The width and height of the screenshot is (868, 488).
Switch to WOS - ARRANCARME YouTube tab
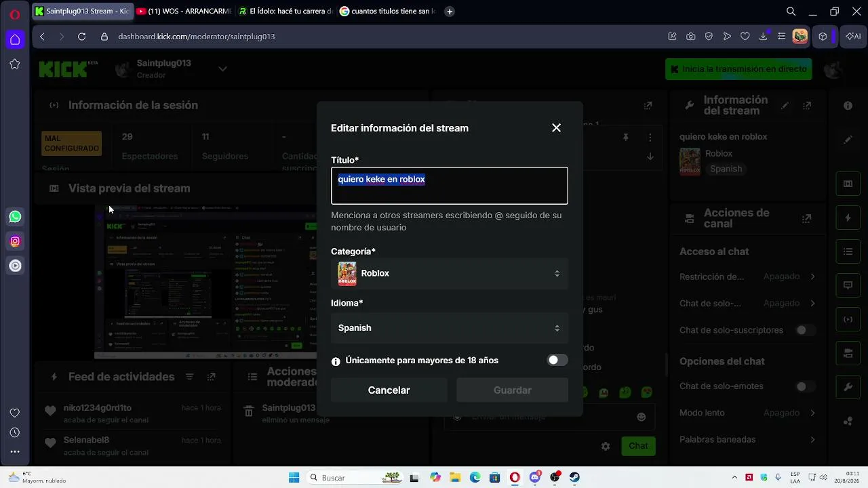pos(183,11)
